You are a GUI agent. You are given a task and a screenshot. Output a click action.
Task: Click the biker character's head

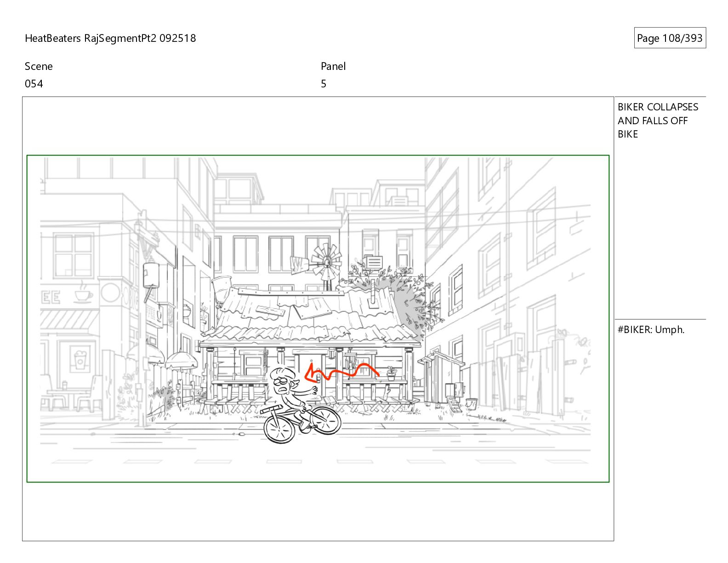point(284,380)
